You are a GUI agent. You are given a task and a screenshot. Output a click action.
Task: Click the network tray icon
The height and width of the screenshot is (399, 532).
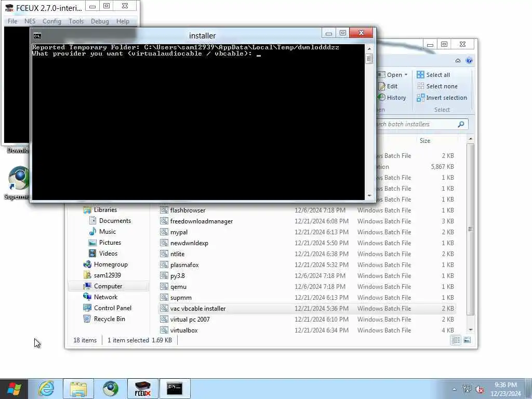[467, 389]
